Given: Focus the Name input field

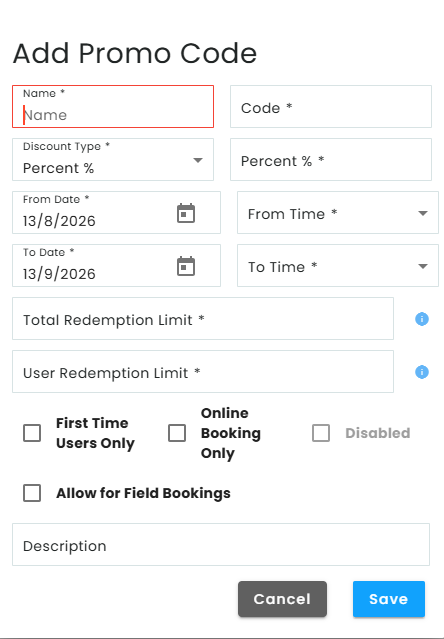Looking at the screenshot, I should click(113, 106).
